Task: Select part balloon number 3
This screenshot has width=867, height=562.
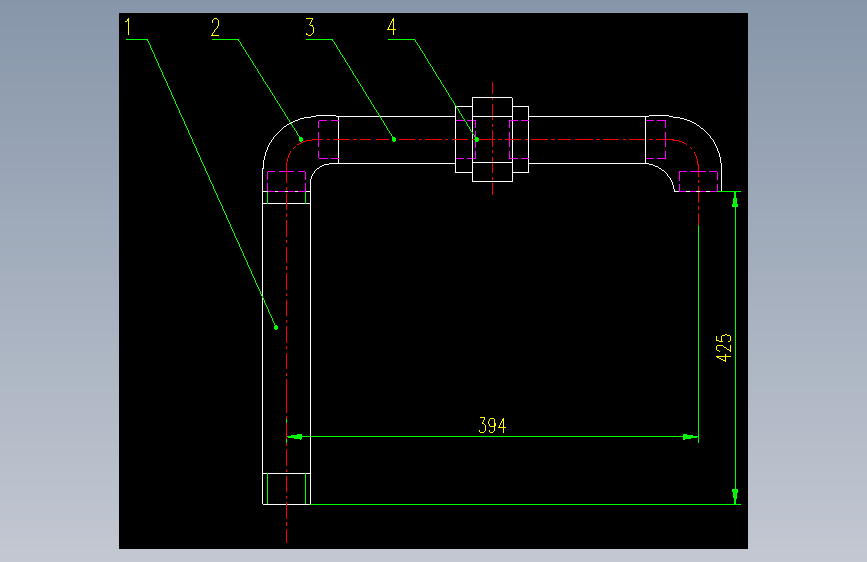Action: 310,27
